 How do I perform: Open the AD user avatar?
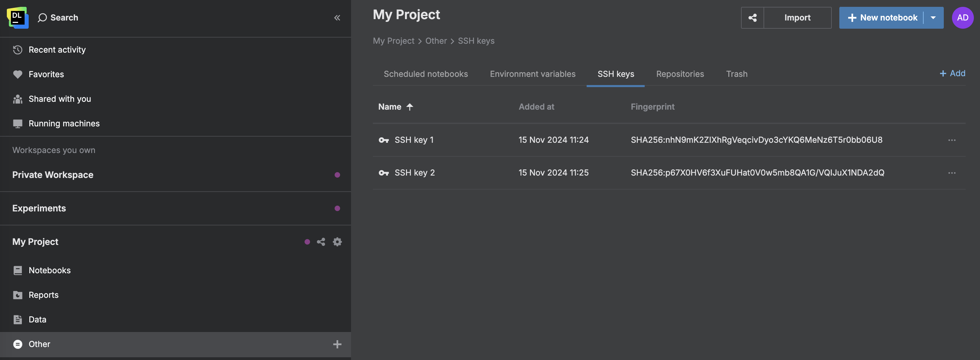coord(962,17)
